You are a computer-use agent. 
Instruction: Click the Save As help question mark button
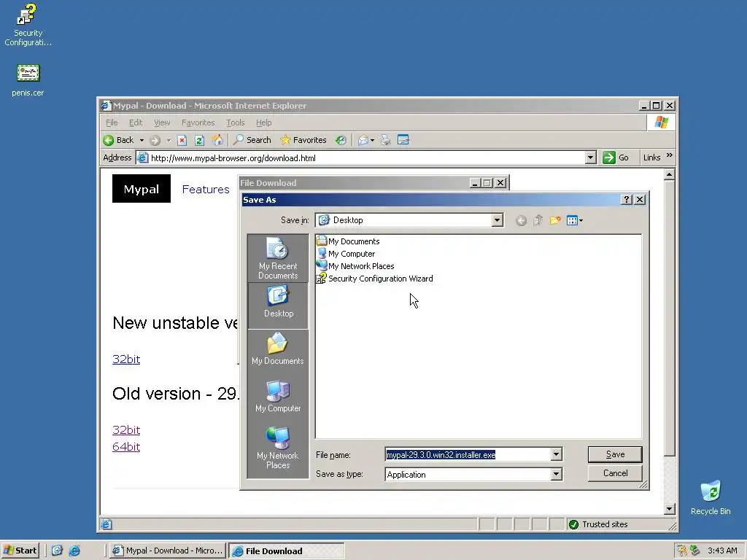627,200
